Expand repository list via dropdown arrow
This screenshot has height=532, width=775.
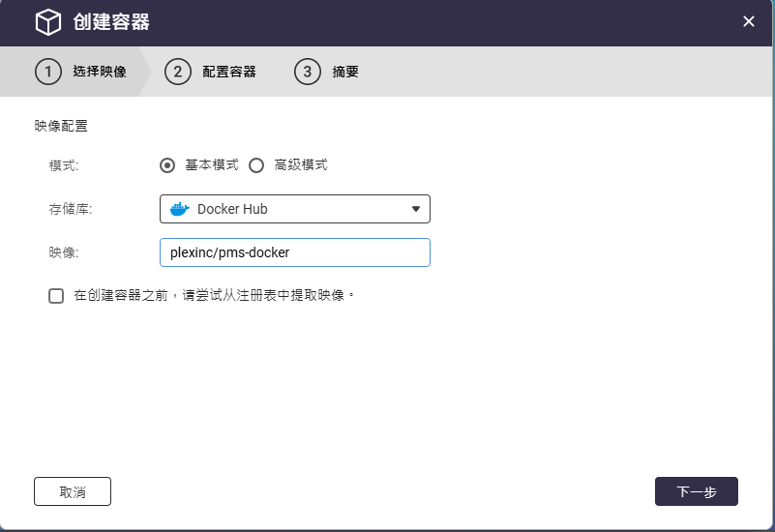tap(416, 209)
